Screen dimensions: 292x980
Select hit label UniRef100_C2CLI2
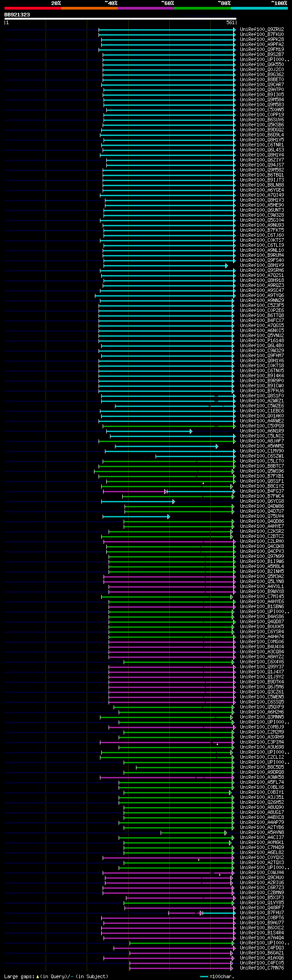pyautogui.click(x=262, y=757)
